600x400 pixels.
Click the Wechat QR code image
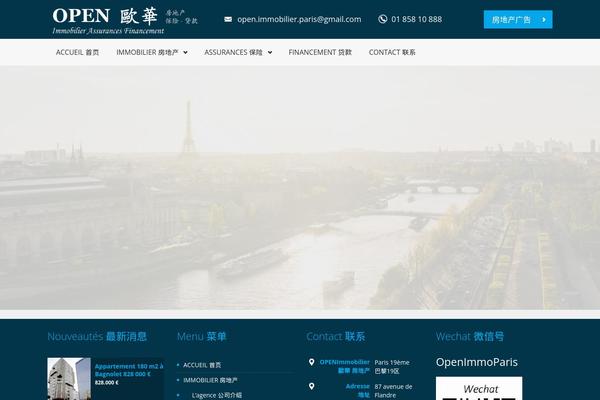[479, 388]
